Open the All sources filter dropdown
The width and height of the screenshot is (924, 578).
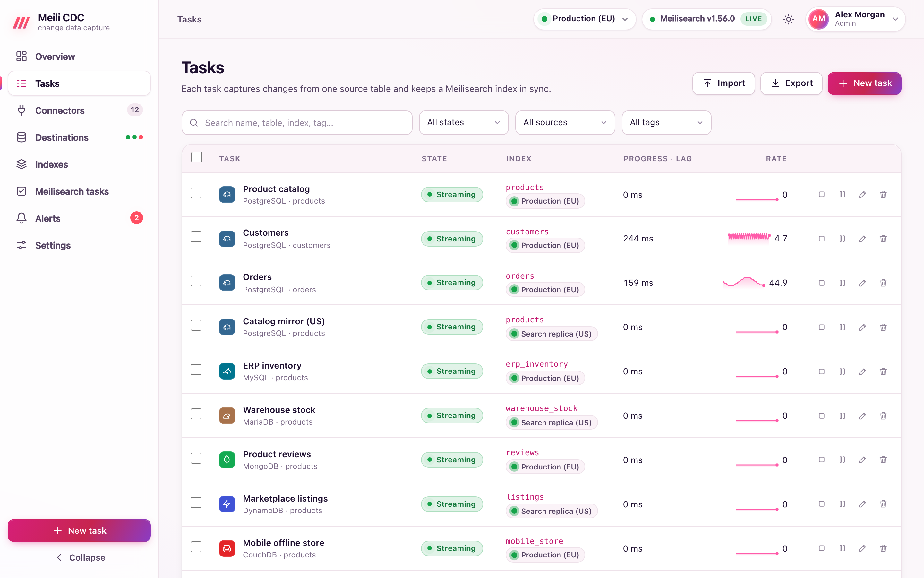565,123
